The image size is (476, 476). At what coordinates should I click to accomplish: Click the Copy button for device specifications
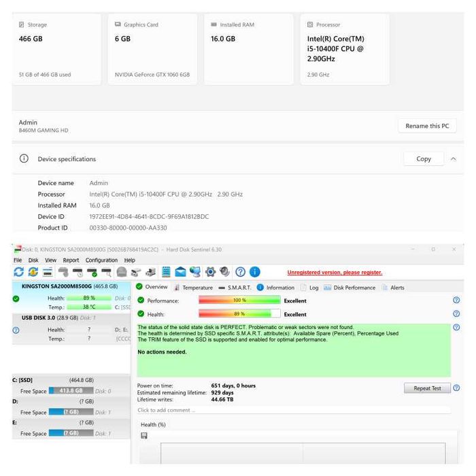[x=424, y=158]
